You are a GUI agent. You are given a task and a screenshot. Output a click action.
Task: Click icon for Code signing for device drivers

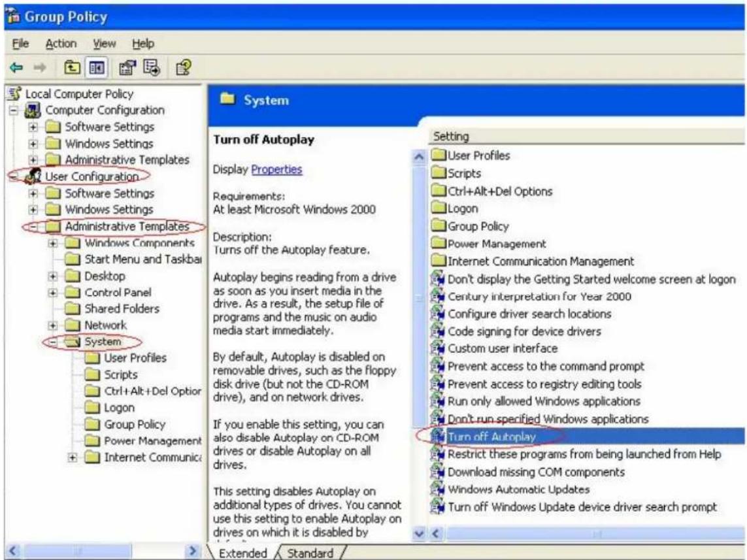(437, 331)
